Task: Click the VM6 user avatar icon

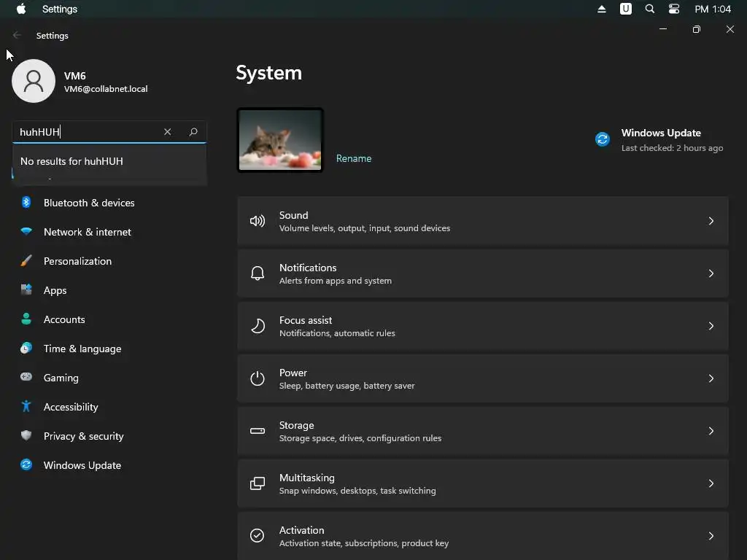Action: click(x=34, y=81)
